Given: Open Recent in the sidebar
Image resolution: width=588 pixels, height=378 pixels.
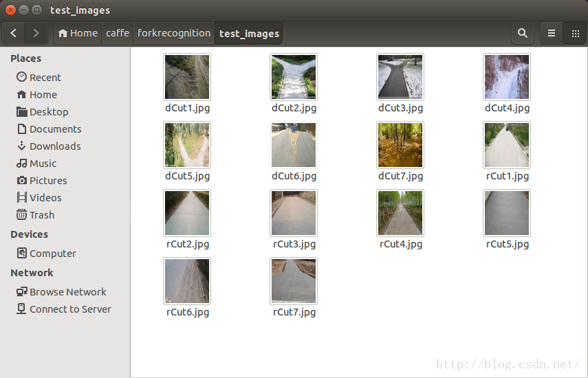Looking at the screenshot, I should [x=45, y=78].
